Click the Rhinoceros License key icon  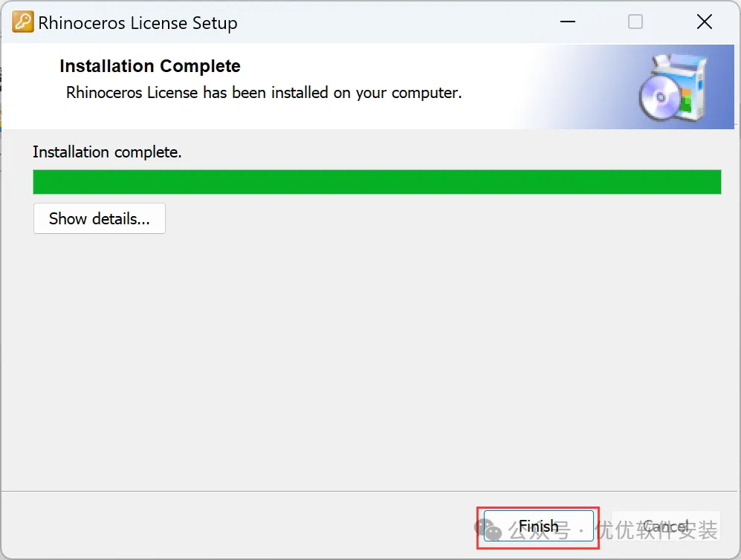point(22,22)
